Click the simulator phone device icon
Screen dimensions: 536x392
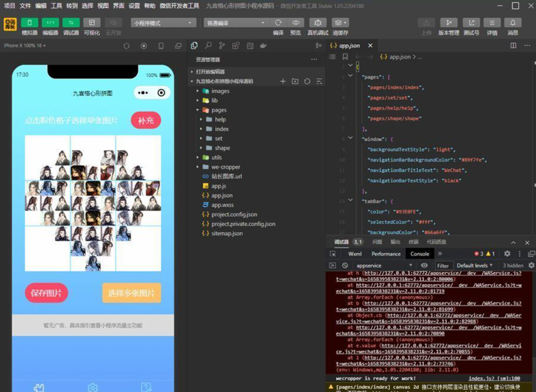coord(161,46)
